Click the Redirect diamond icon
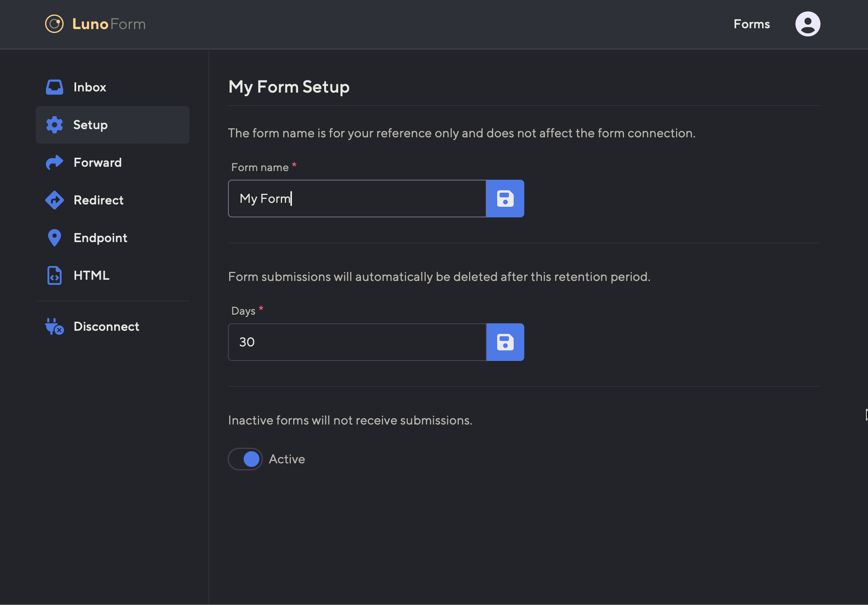868x605 pixels. point(54,200)
